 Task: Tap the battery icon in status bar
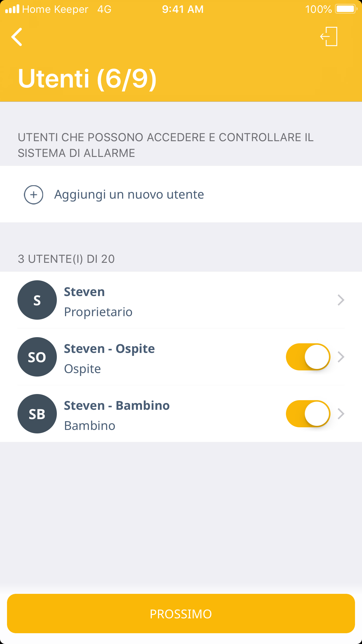tap(346, 9)
